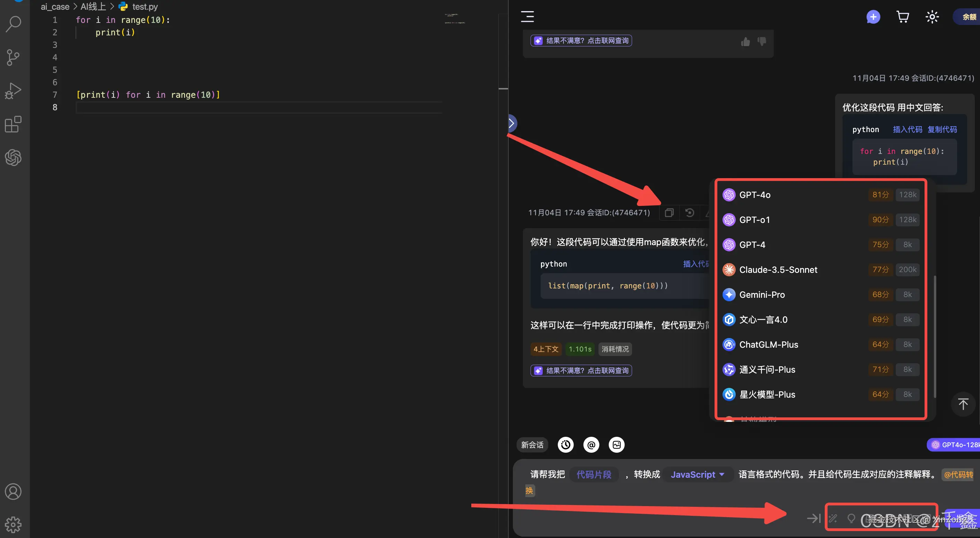Click the OpenAI plugin icon in the sidebar

(13, 157)
